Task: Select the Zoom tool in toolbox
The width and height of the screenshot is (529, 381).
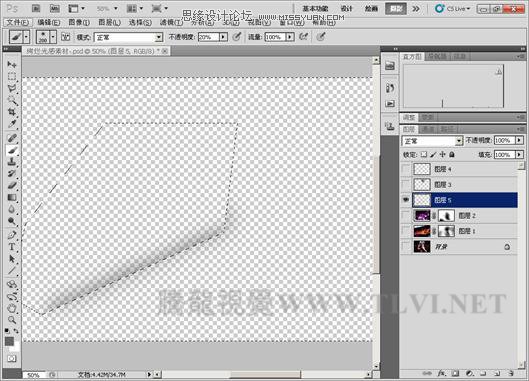Action: (x=12, y=320)
